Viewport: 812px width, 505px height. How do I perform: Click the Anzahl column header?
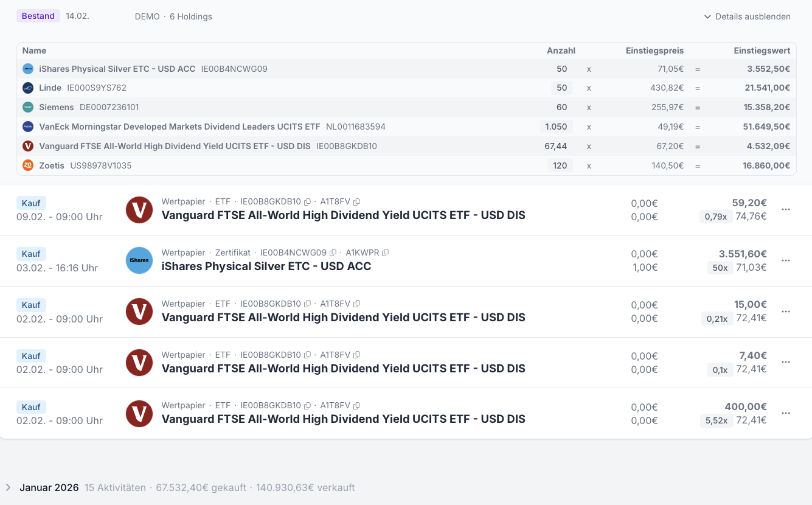click(561, 50)
